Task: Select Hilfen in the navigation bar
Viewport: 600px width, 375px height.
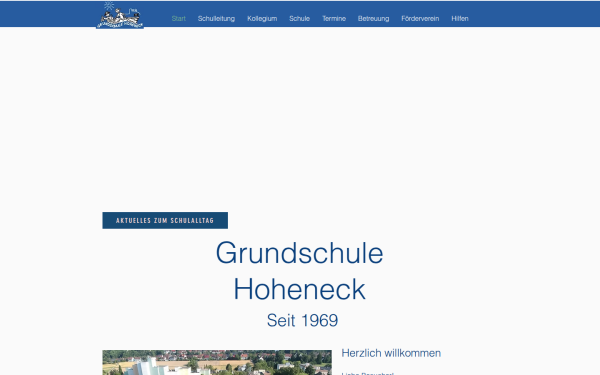Action: (x=460, y=18)
